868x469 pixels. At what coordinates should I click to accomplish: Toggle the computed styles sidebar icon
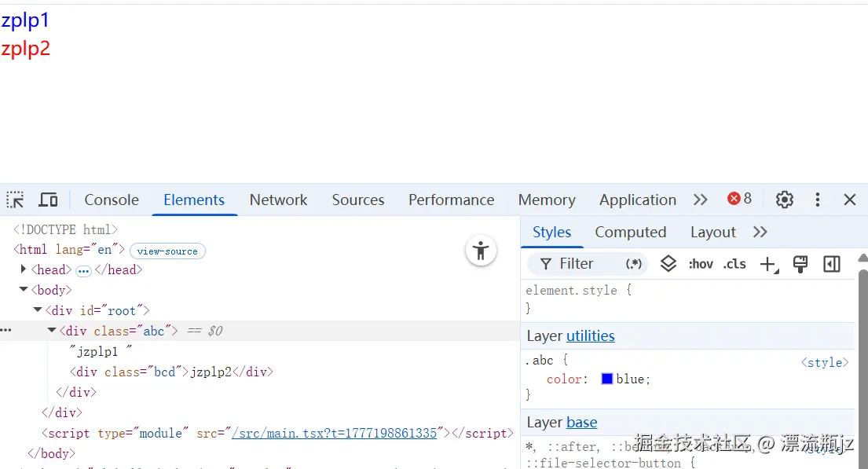831,264
